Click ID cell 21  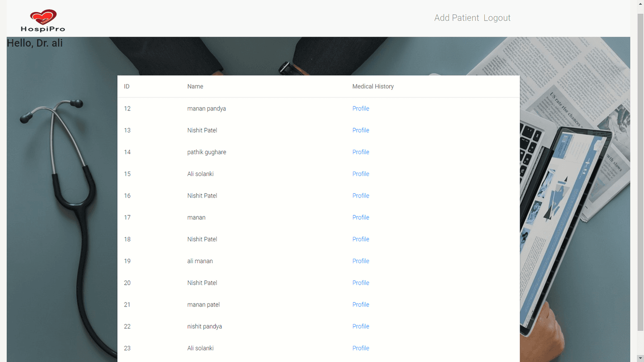pos(127,305)
